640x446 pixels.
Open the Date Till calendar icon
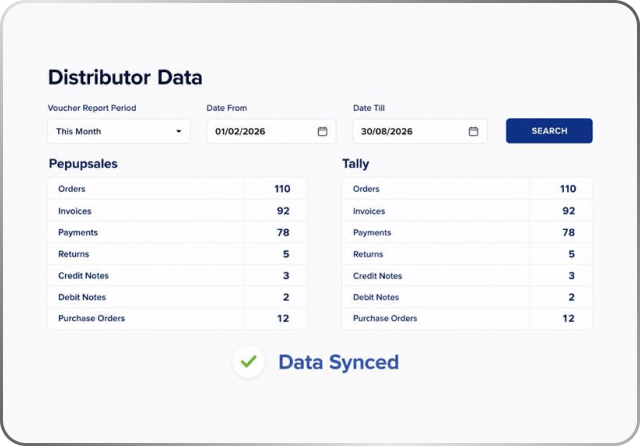[x=473, y=131]
